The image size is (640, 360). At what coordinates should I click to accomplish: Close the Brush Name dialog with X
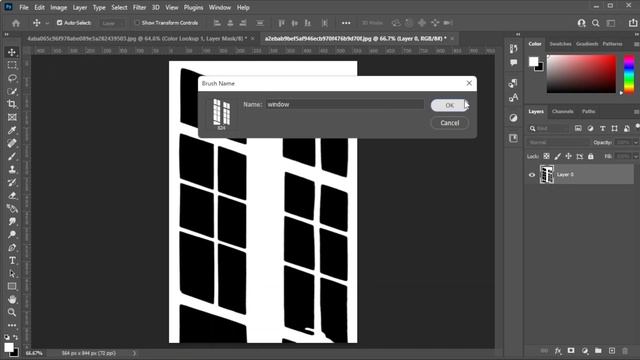[x=469, y=83]
